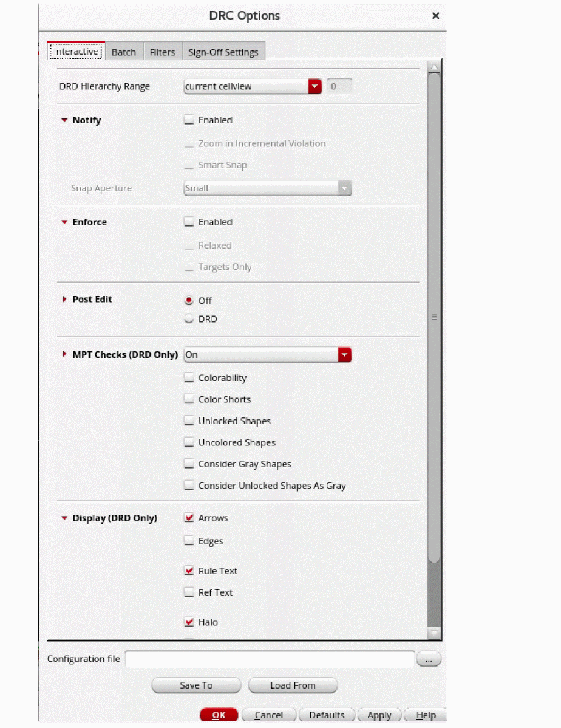This screenshot has height=728, width=561.
Task: Toggle the Relaxed checkbox
Action: point(189,245)
